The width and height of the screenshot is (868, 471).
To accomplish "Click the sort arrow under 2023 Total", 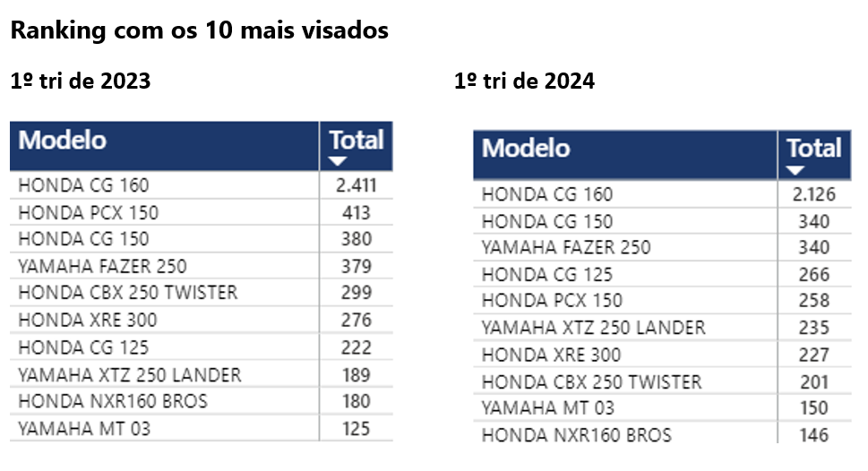I will pyautogui.click(x=338, y=161).
